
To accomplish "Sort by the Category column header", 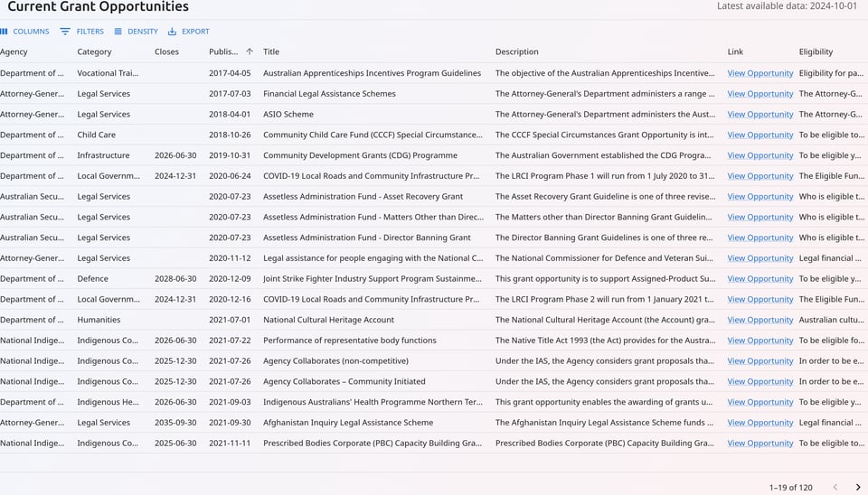I will 94,51.
